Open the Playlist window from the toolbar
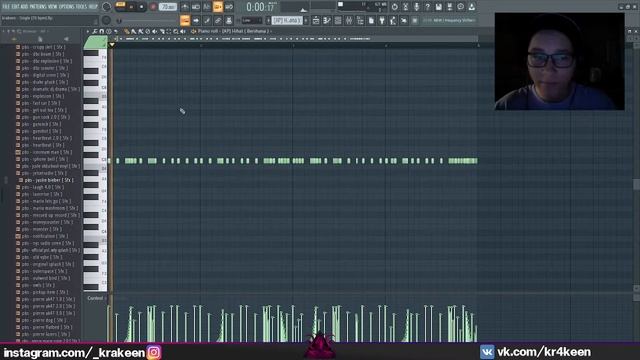The height and width of the screenshot is (360, 640). coord(316,20)
